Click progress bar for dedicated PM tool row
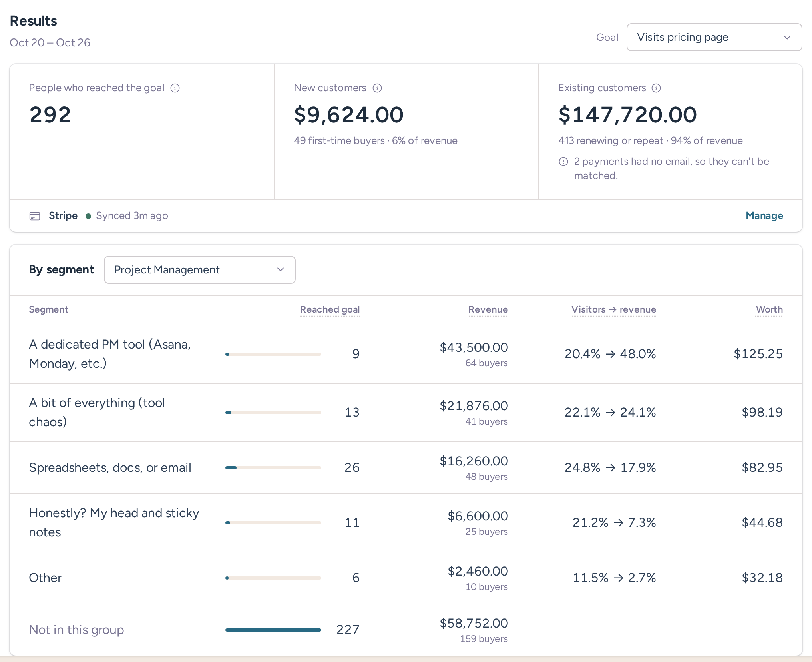This screenshot has height=662, width=812. click(x=273, y=354)
